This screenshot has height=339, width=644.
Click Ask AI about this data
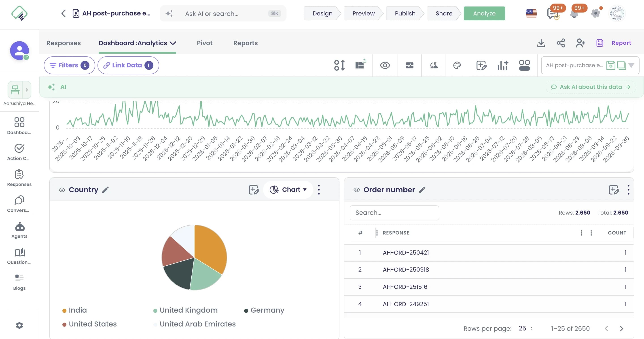[591, 87]
